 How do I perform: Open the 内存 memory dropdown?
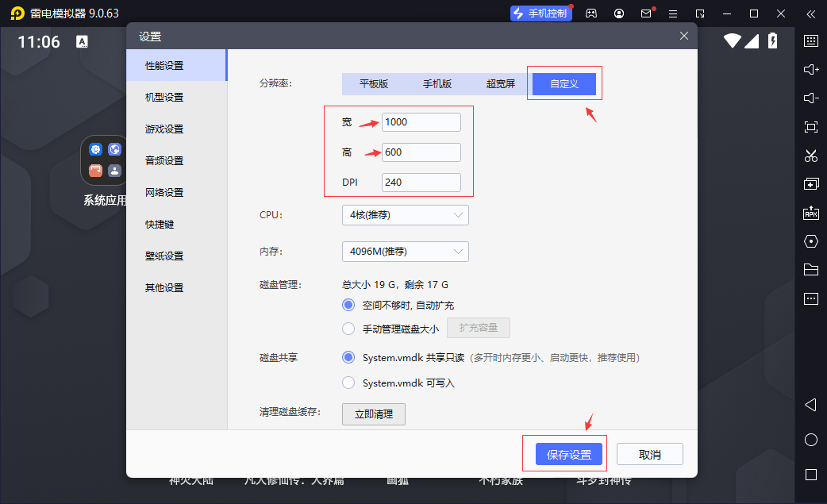(x=405, y=252)
